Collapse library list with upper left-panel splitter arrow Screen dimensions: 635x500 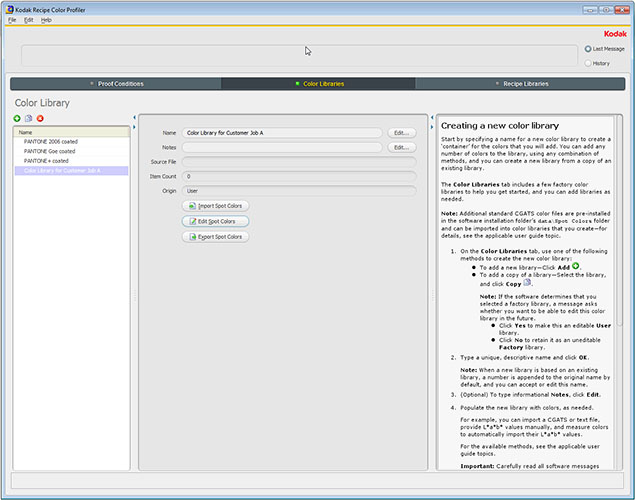point(134,118)
